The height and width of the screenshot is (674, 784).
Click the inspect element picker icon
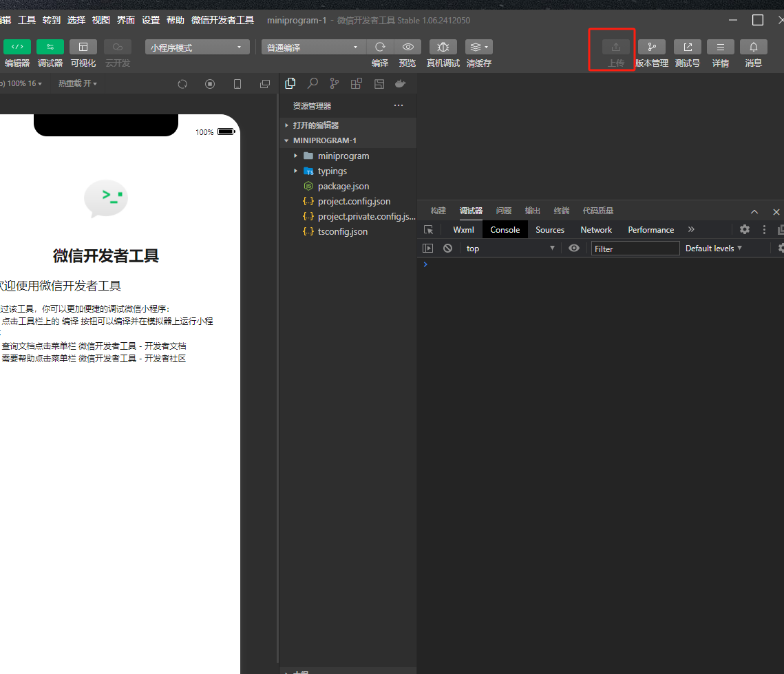tap(429, 229)
